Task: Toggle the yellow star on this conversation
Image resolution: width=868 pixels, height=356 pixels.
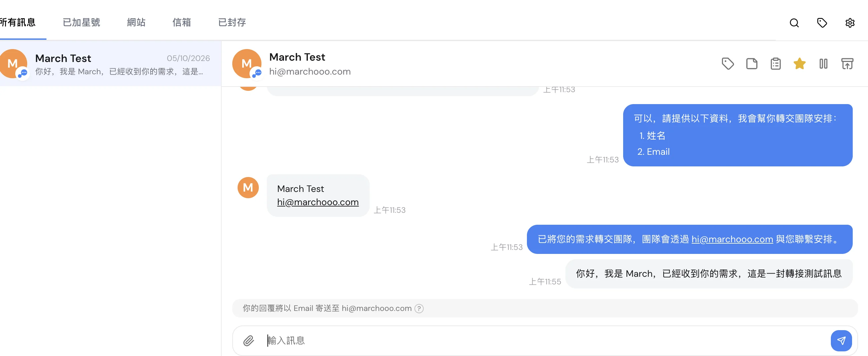Action: click(800, 64)
